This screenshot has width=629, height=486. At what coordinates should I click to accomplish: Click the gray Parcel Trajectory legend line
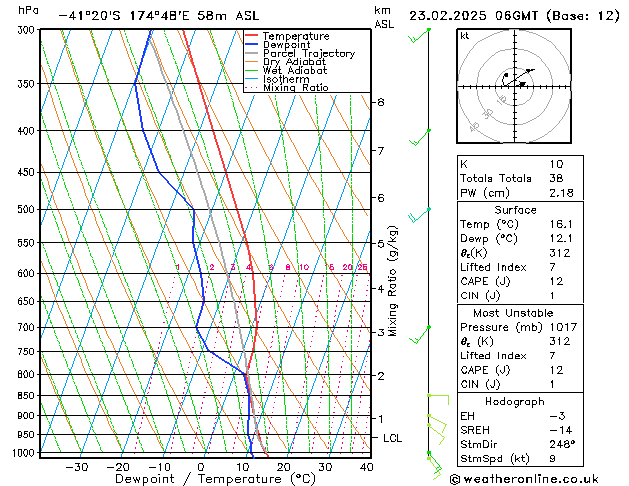(x=251, y=53)
